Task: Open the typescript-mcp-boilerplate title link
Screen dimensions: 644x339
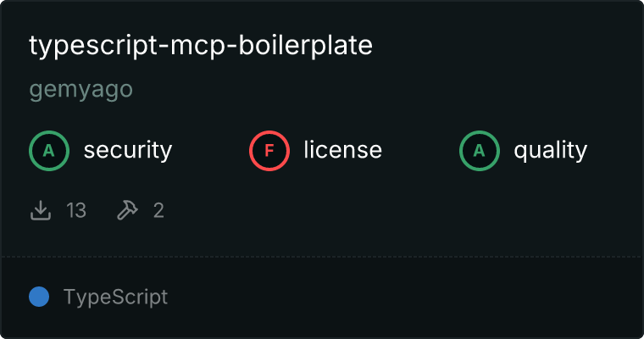Action: click(x=201, y=46)
